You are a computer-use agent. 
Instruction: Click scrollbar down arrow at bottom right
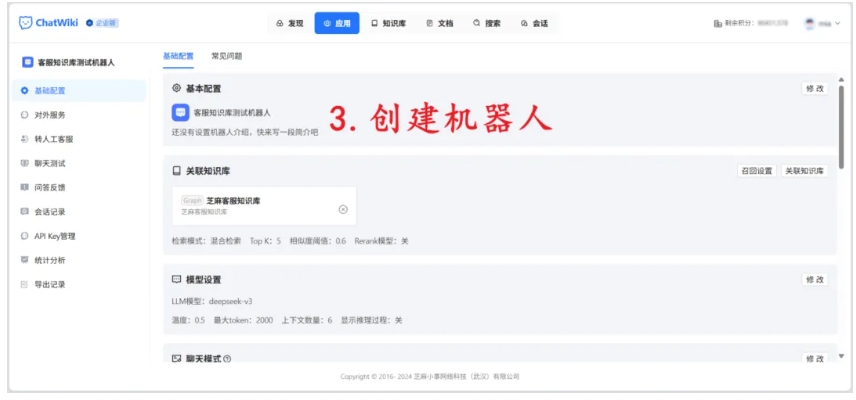(841, 356)
